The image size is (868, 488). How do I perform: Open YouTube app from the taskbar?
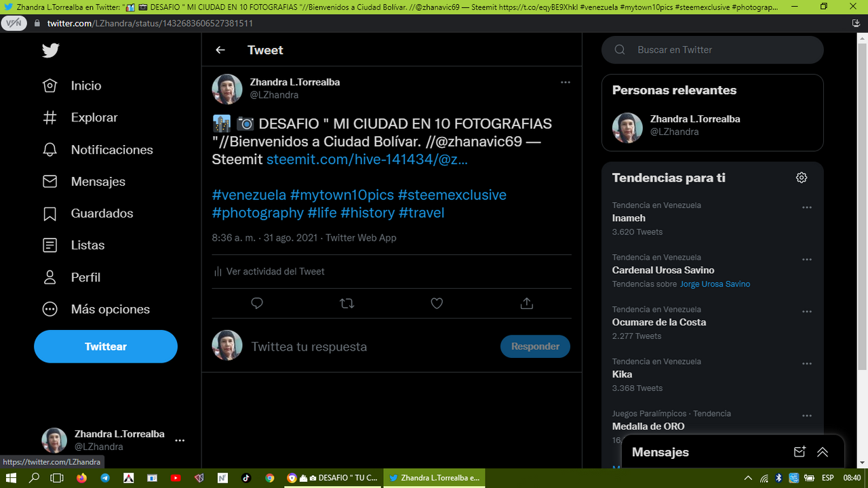(176, 478)
